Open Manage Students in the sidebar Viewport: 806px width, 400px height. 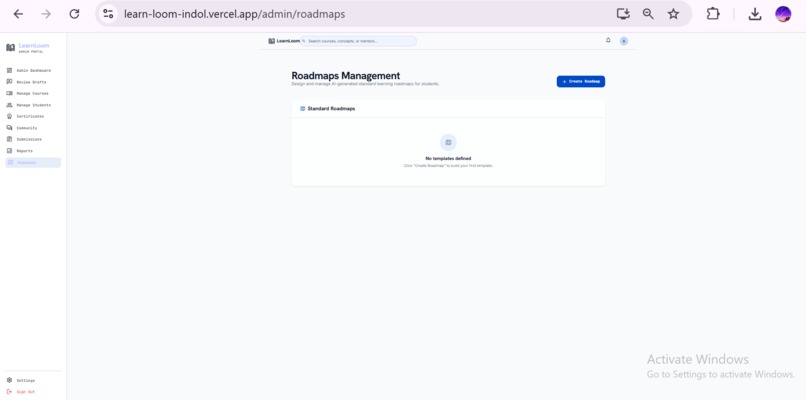[x=33, y=105]
